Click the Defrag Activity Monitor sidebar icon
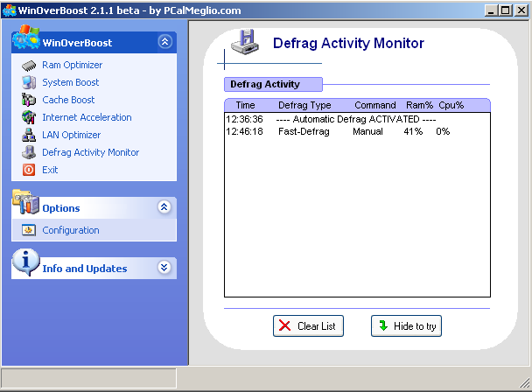The width and height of the screenshot is (532, 392). coord(29,152)
